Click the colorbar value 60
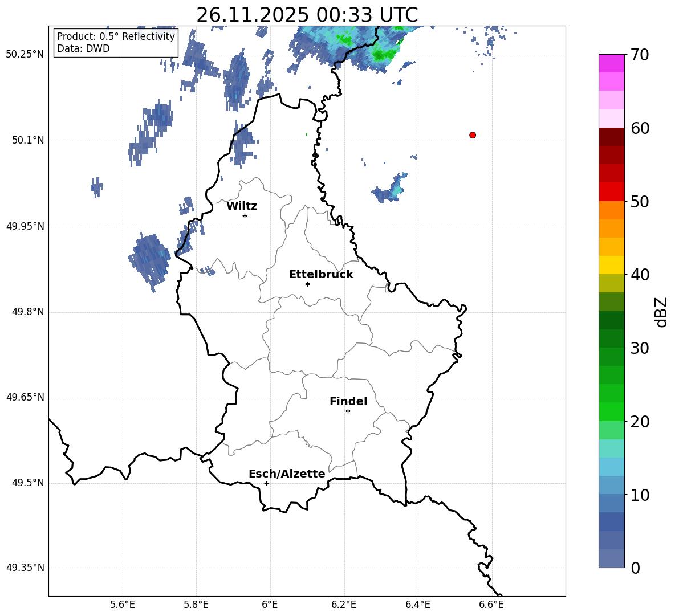The height and width of the screenshot is (616, 675). pyautogui.click(x=640, y=128)
